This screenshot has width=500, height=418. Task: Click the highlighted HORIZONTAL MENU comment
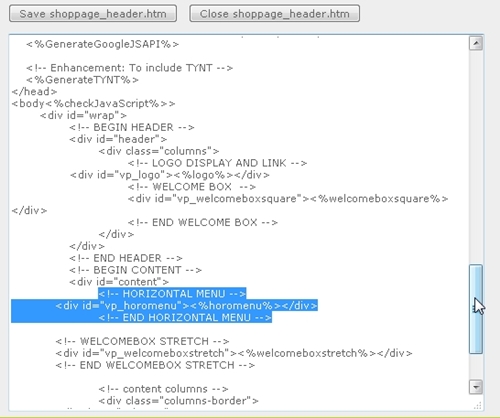tap(172, 294)
